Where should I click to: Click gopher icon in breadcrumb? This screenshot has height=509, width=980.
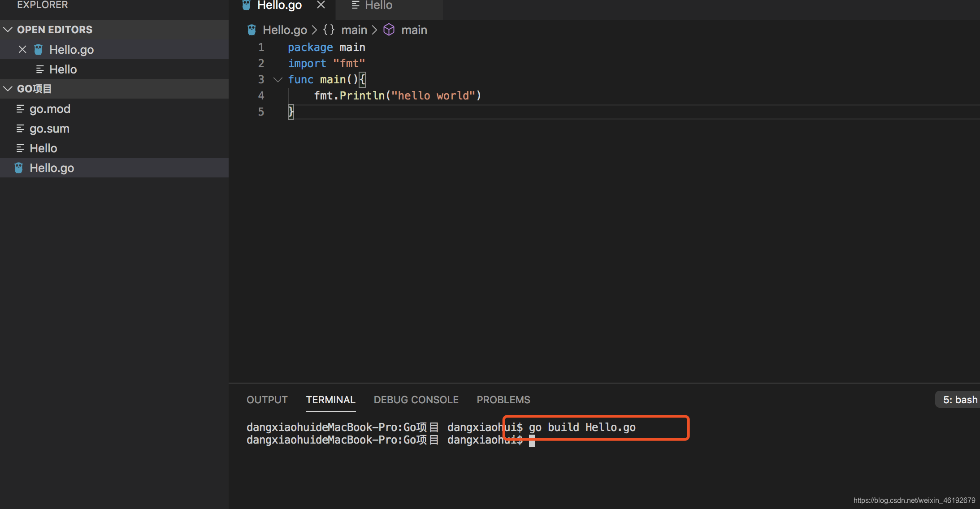click(x=252, y=30)
